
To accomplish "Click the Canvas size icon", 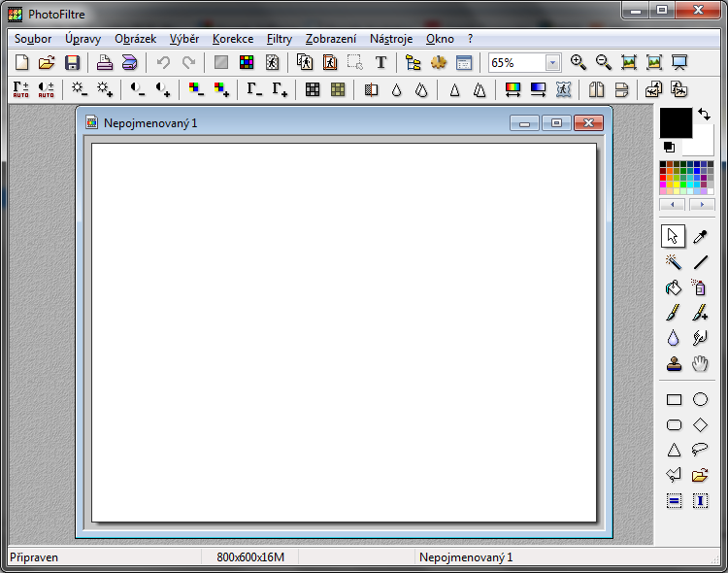I will (330, 62).
